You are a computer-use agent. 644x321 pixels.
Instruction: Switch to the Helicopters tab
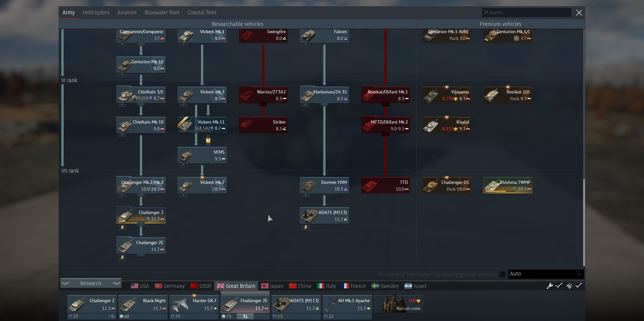96,13
